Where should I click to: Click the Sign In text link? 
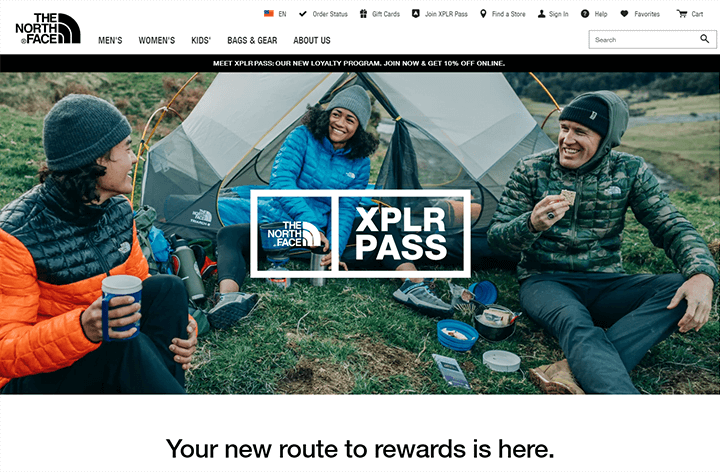(x=558, y=14)
